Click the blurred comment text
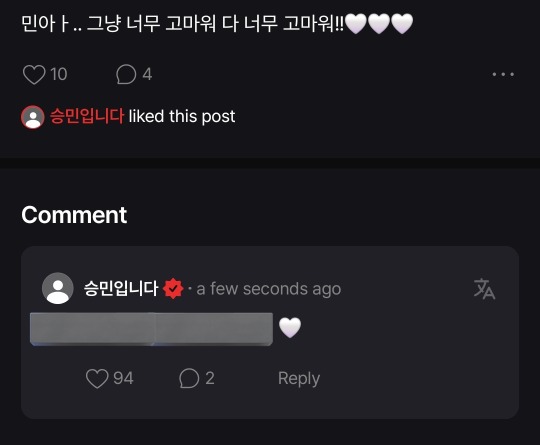 [x=152, y=329]
